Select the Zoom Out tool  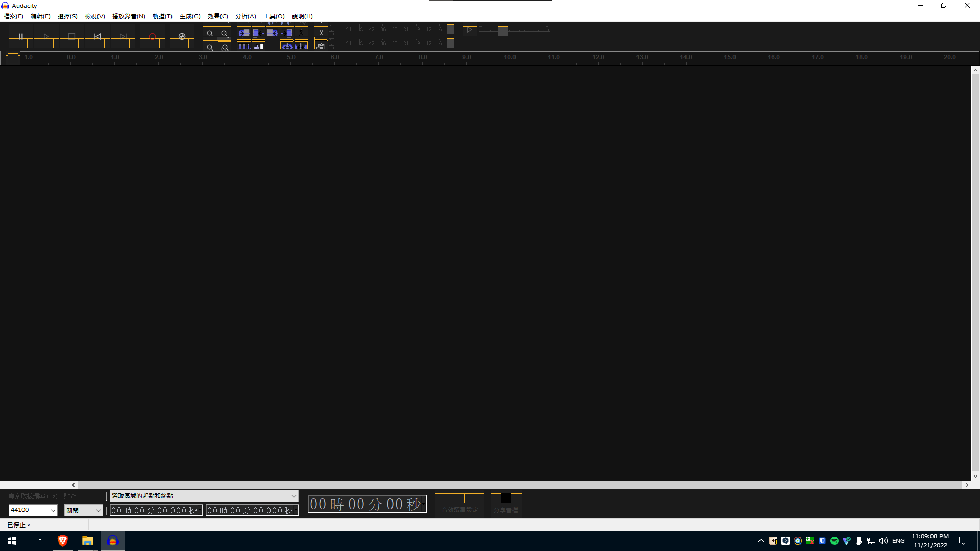point(210,33)
